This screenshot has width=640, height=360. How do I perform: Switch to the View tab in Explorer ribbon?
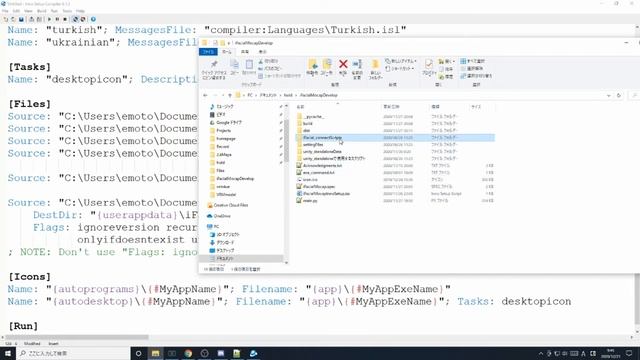pyautogui.click(x=262, y=52)
